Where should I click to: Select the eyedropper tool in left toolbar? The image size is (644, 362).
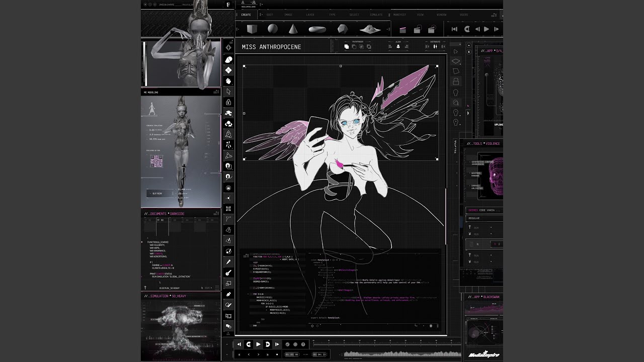[x=228, y=261]
